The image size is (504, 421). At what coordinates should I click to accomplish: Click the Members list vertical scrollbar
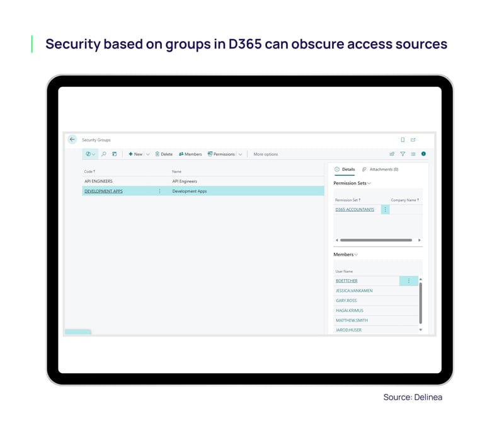click(x=420, y=303)
